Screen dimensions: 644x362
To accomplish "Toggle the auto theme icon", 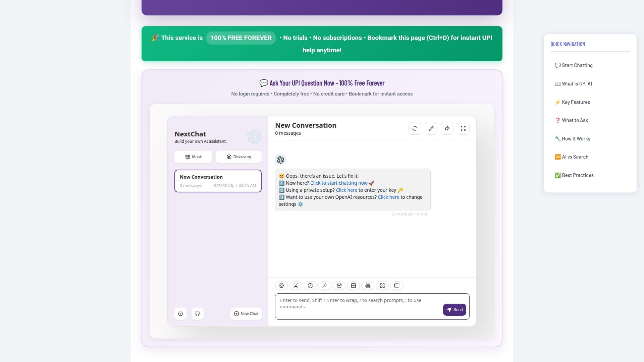I will pyautogui.click(x=310, y=286).
